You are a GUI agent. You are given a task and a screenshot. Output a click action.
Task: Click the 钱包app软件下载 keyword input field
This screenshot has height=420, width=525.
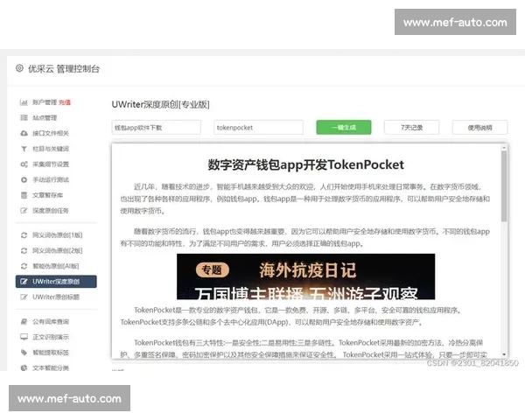point(157,127)
